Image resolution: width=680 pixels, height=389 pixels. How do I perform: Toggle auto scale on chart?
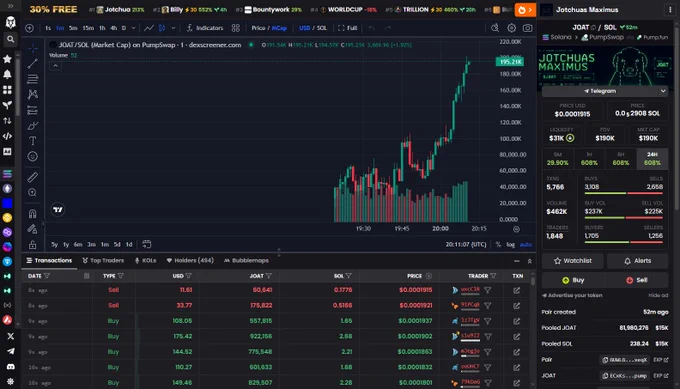(526, 245)
